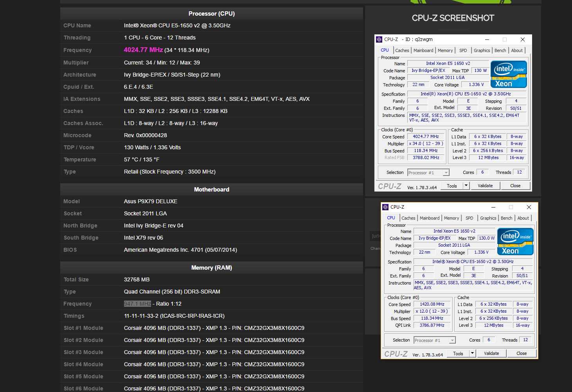Select SPD tab in upper CPU-Z window
This screenshot has height=392, width=572.
click(463, 50)
